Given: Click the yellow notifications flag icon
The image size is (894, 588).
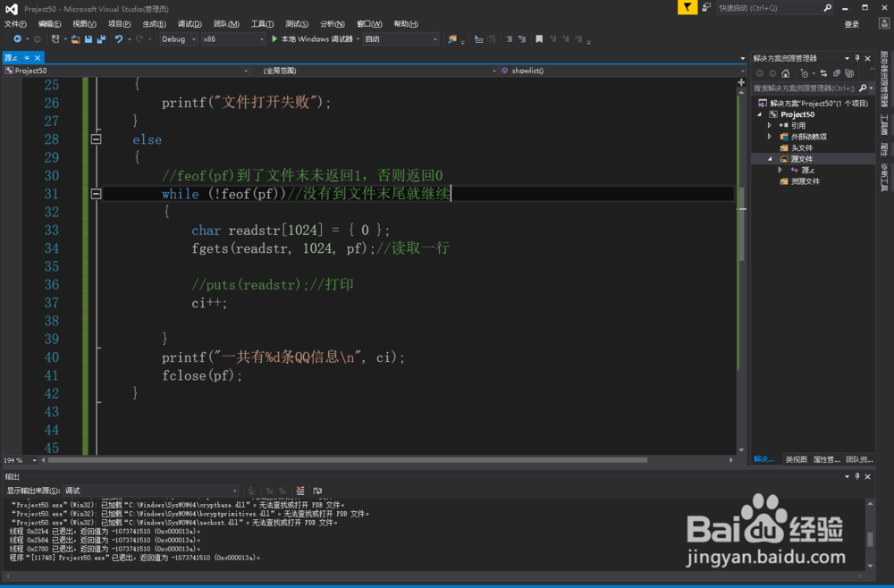Looking at the screenshot, I should [x=687, y=7].
